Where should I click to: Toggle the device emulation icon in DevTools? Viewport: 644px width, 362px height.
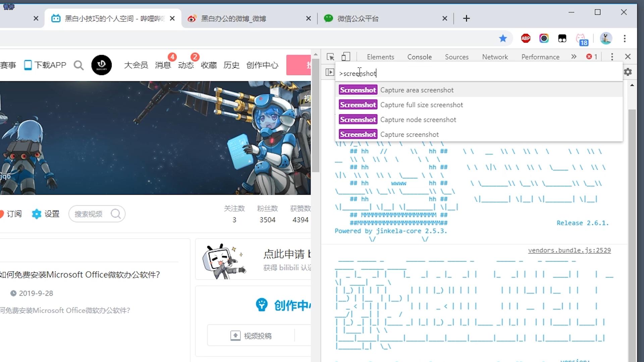(x=346, y=57)
